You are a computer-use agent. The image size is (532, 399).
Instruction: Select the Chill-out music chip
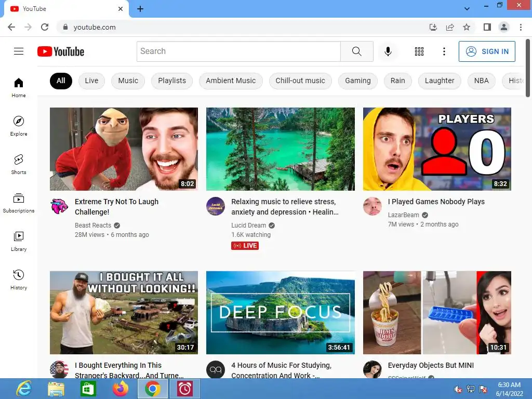point(300,81)
